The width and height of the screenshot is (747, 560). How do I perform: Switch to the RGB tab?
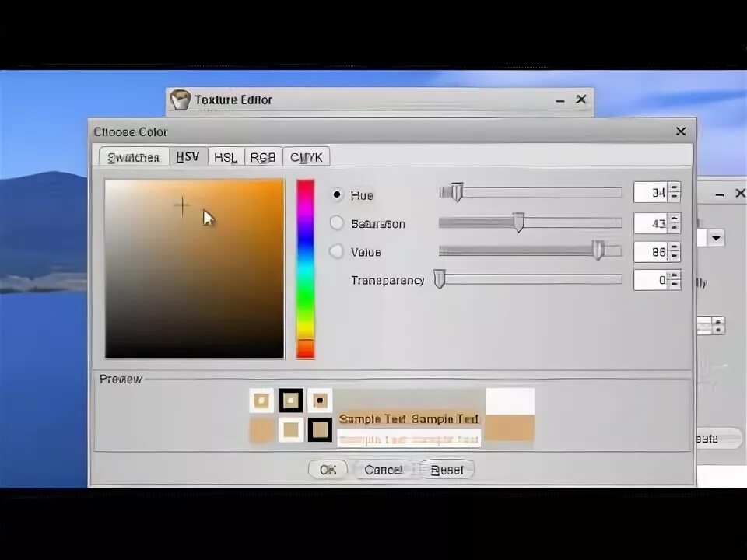262,157
